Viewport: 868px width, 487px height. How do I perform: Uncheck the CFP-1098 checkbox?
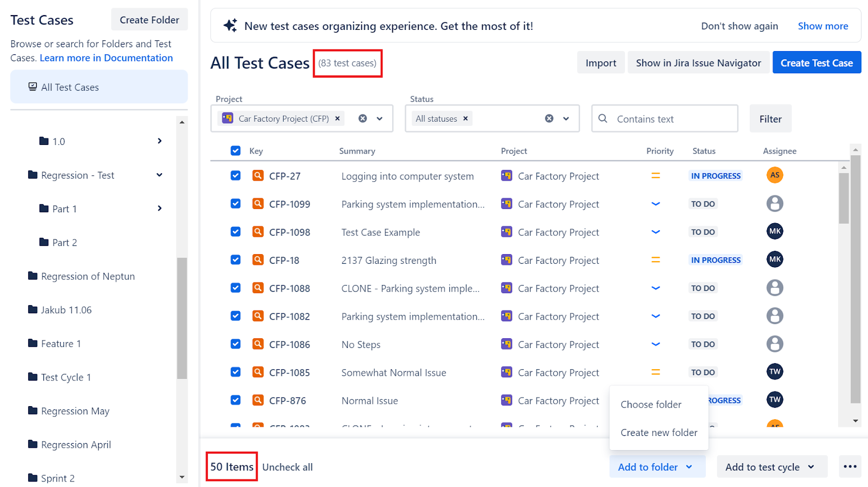pos(235,231)
